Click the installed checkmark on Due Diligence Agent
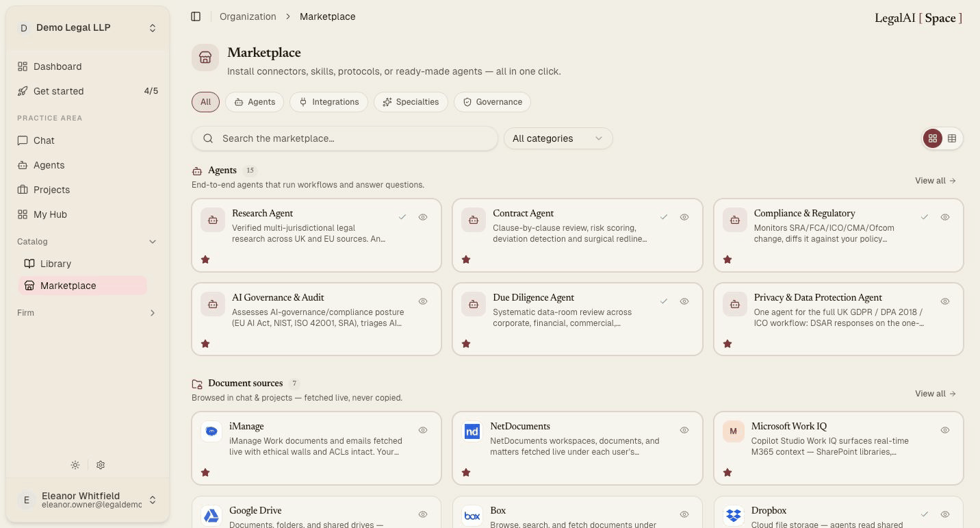This screenshot has width=980, height=528. tap(664, 301)
